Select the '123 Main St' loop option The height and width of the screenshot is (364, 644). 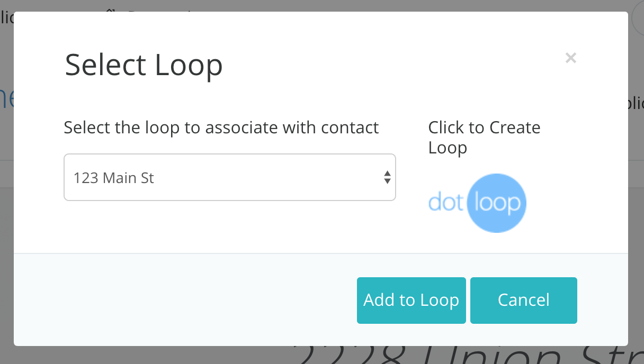pyautogui.click(x=113, y=177)
